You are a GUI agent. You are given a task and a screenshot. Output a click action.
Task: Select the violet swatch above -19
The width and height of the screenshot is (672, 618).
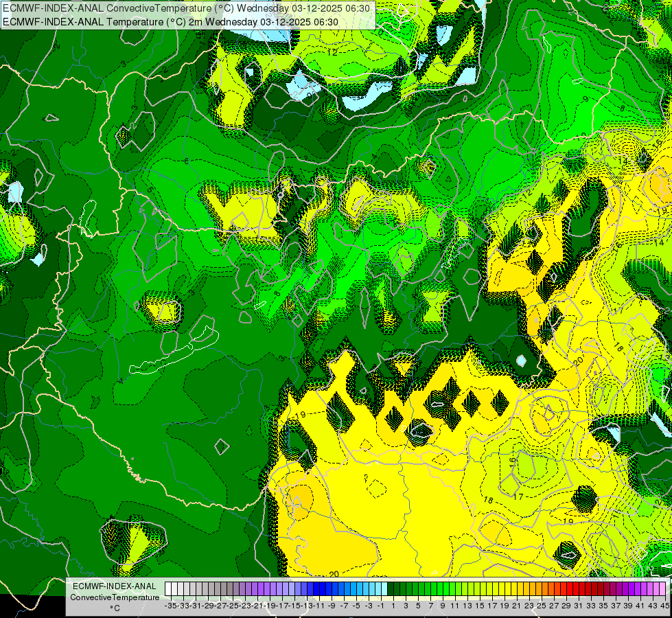pyautogui.click(x=267, y=588)
